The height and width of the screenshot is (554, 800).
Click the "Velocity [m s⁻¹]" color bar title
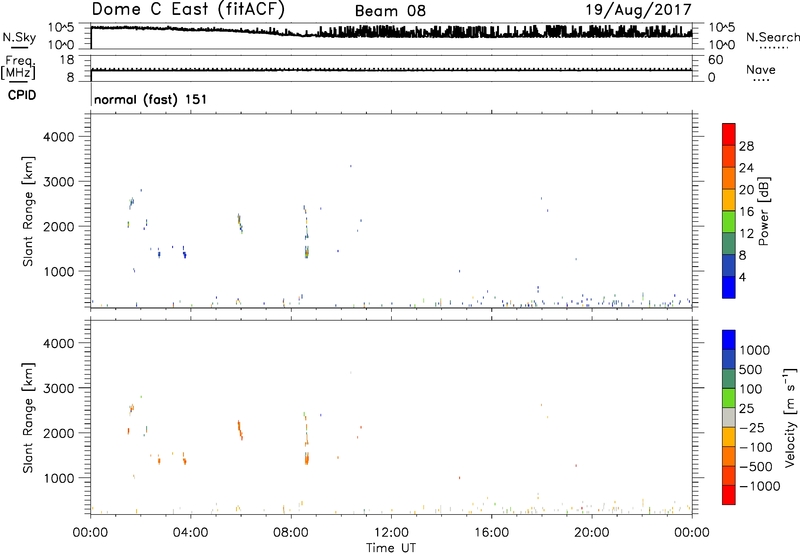[x=790, y=418]
